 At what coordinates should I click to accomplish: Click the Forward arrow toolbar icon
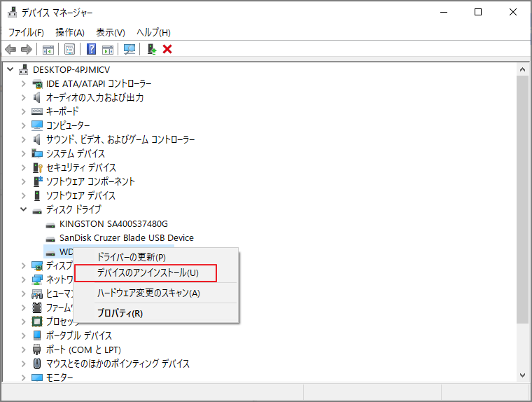click(x=27, y=50)
